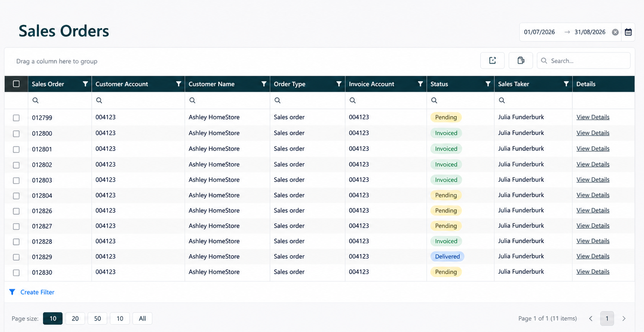Set page size to 50
The image size is (644, 332).
(x=97, y=318)
